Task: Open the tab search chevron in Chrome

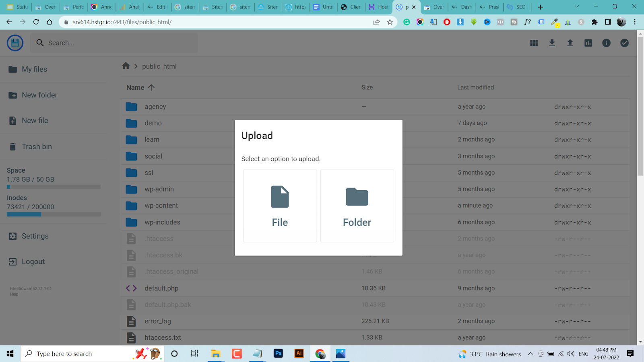Action: tap(576, 7)
